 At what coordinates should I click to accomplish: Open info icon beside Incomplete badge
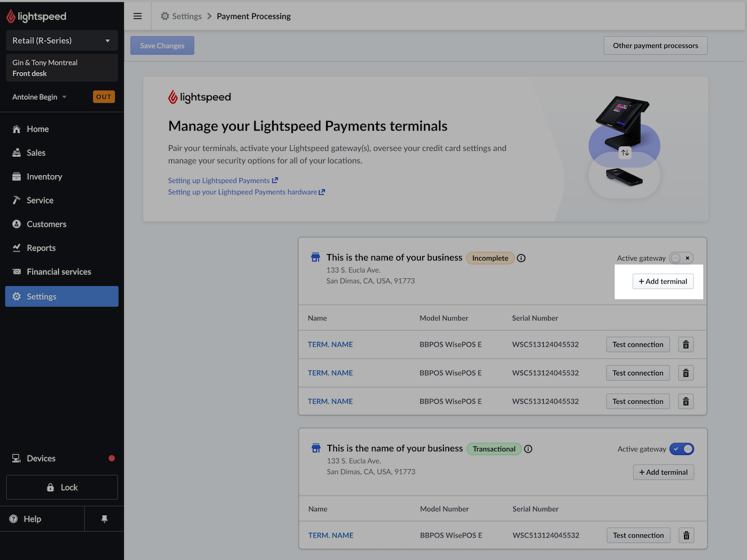click(x=521, y=258)
